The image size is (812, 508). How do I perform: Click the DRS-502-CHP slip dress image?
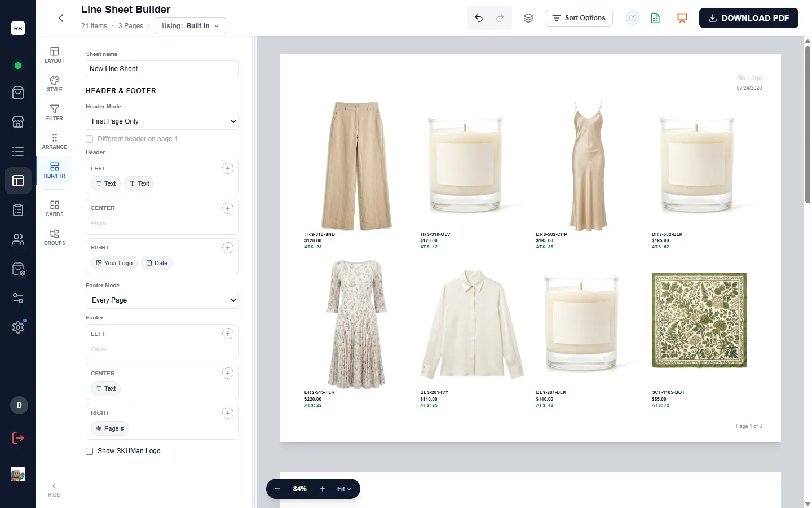click(x=589, y=166)
